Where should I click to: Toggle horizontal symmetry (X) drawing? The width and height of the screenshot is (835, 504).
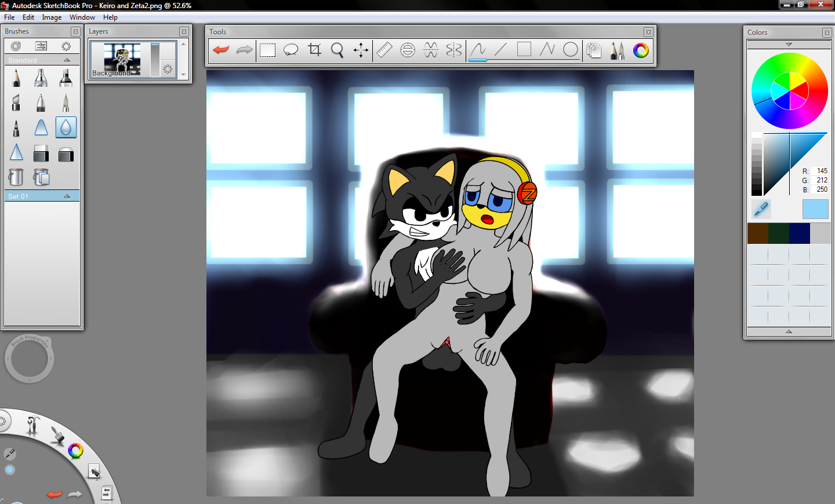coord(430,50)
